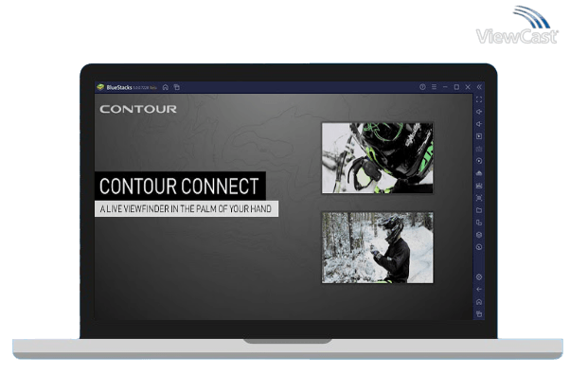The image size is (570, 392).
Task: Click the Android back arrow icon
Action: point(479,290)
